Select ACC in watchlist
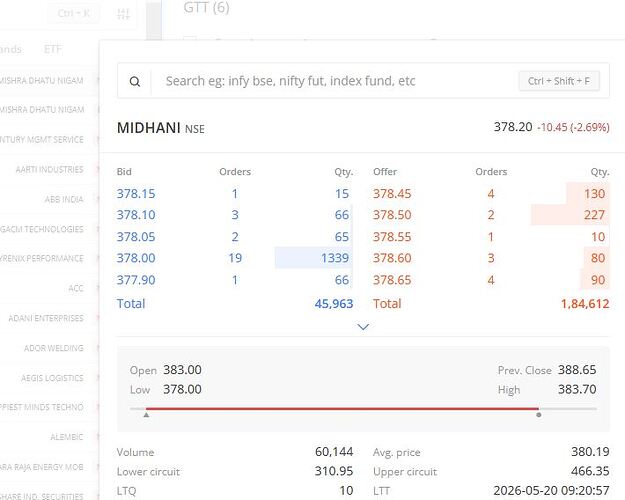Screen dimensions: 625x500 tap(76, 288)
